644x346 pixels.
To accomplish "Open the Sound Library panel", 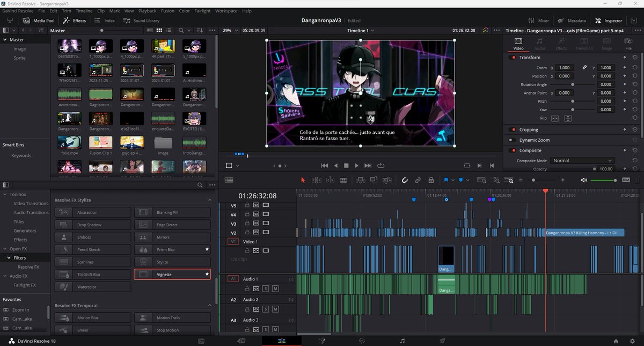I will [141, 20].
